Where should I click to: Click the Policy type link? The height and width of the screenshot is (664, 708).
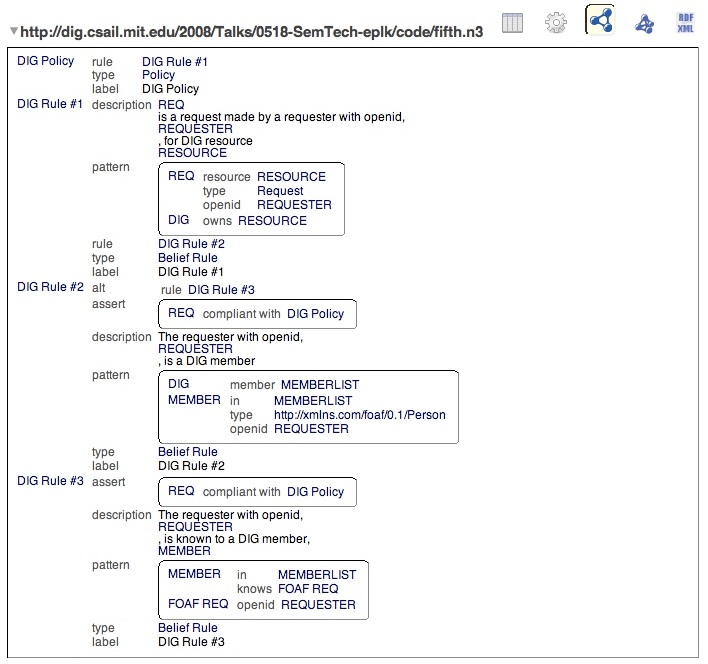(x=158, y=75)
